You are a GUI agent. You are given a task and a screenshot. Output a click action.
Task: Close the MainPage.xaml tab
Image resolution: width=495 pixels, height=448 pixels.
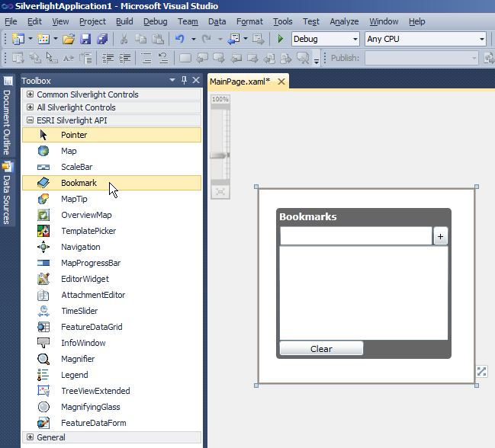[281, 82]
